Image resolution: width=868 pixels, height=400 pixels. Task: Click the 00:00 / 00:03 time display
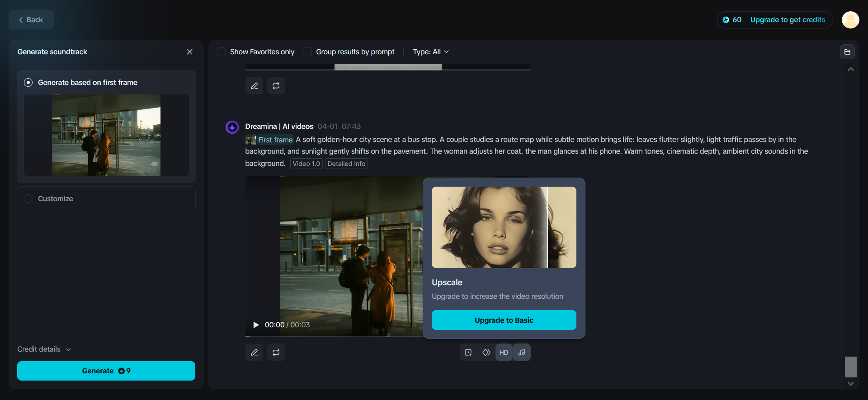tap(288, 325)
